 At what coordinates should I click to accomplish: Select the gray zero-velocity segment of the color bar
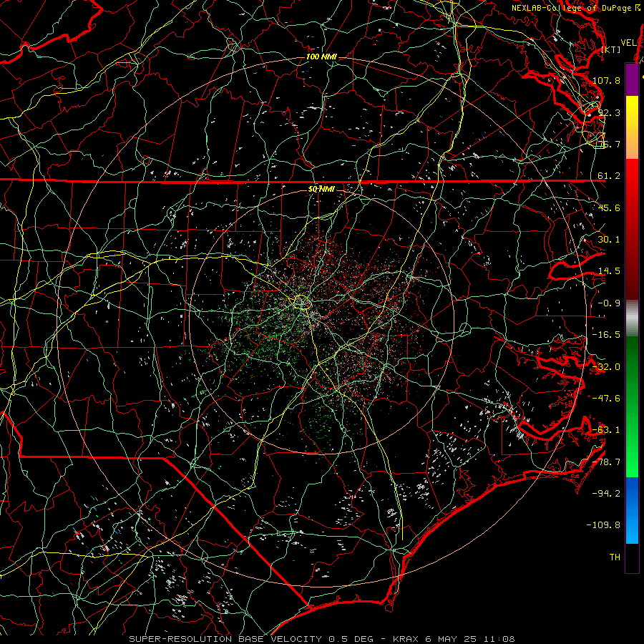(x=632, y=318)
